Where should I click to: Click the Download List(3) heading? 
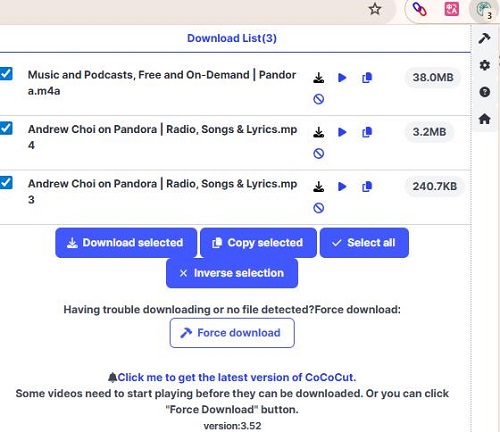pyautogui.click(x=232, y=38)
